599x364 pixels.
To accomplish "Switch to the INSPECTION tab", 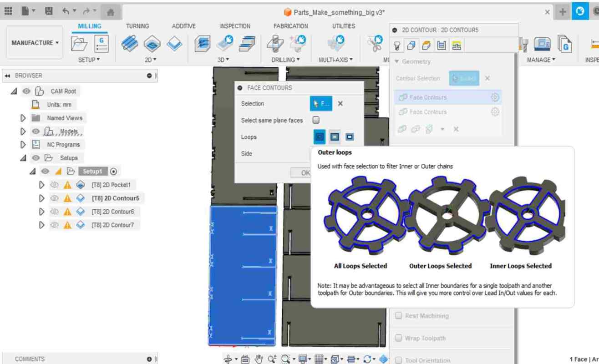I will pyautogui.click(x=235, y=26).
